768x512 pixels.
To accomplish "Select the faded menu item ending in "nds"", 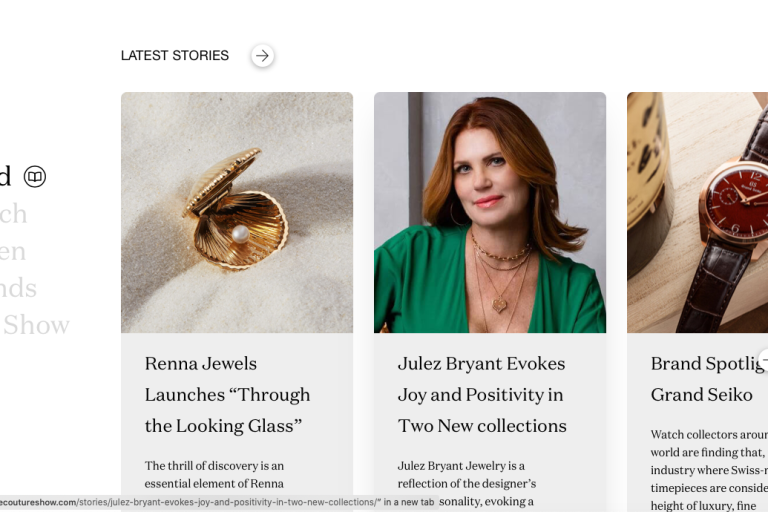I will (x=19, y=288).
